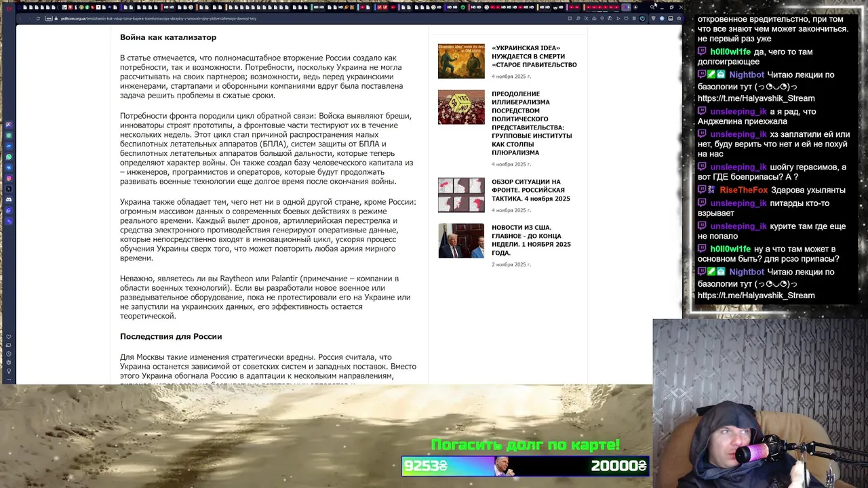Click unsleeping_ik name beside «а я рад»
The width and height of the screenshot is (868, 488).
pos(738,111)
